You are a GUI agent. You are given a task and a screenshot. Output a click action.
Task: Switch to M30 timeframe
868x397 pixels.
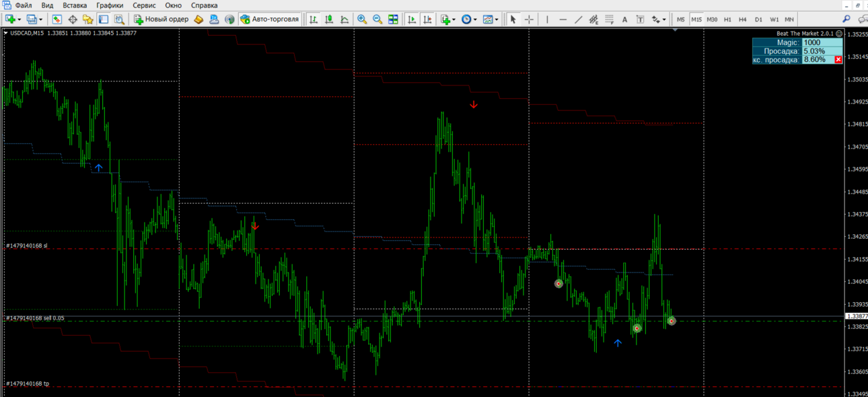point(712,20)
